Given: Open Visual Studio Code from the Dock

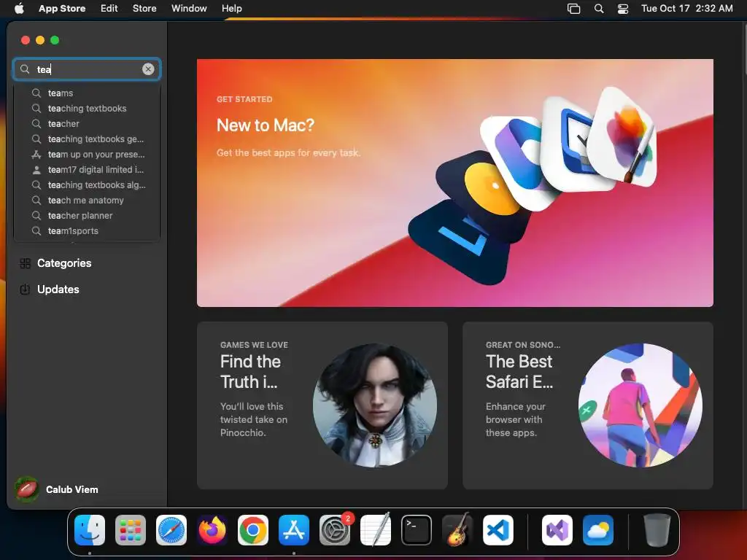Looking at the screenshot, I should (x=498, y=530).
